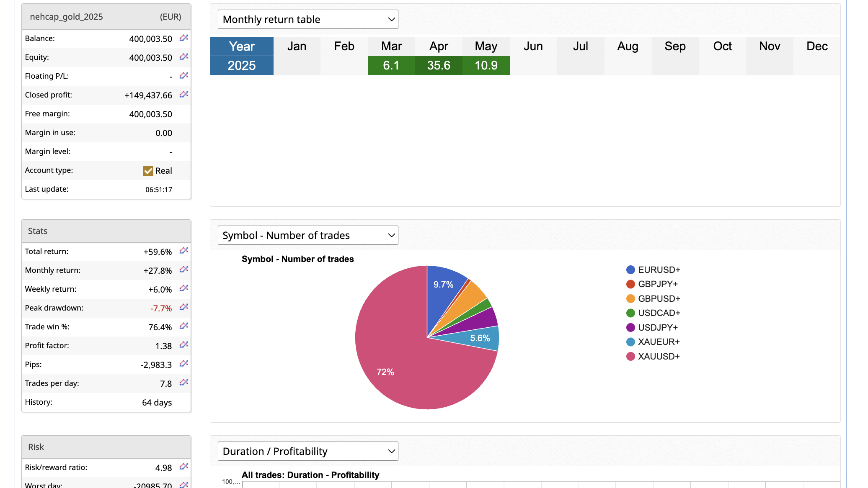Open chart icon for Closed profit
Image resolution: width=868 pixels, height=488 pixels.
point(183,95)
